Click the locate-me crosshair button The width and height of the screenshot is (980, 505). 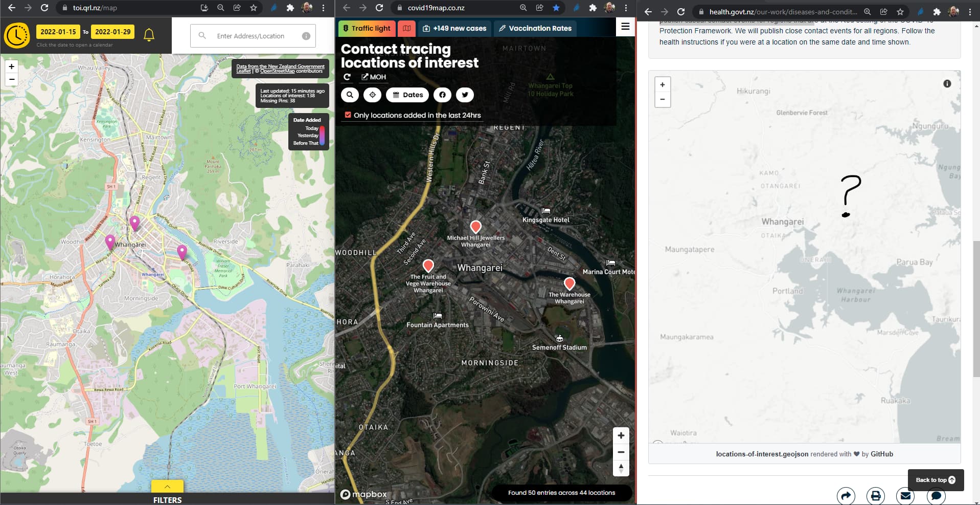point(372,95)
